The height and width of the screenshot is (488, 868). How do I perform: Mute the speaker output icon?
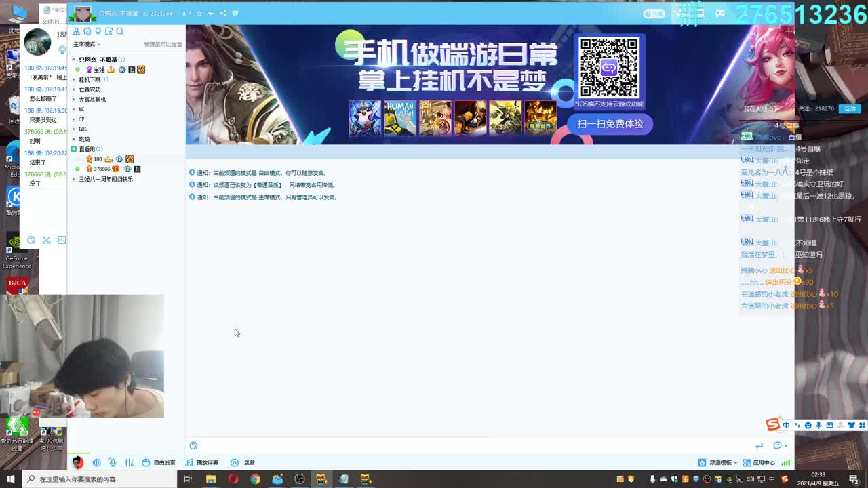coord(97,462)
